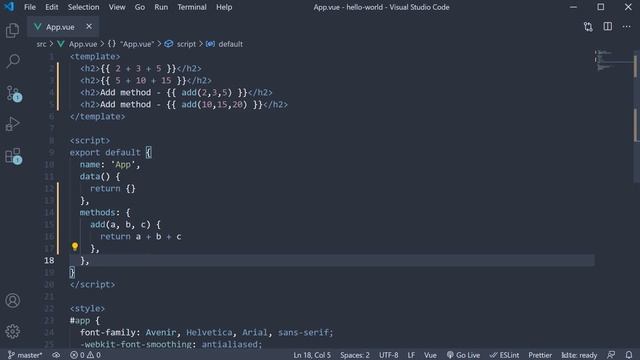This screenshot has width=640, height=360.
Task: Click the return a + b + c line
Action: [x=140, y=237]
